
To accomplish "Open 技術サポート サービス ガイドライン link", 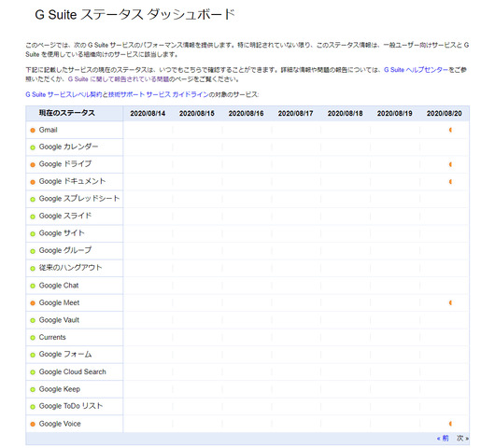I will pos(158,94).
